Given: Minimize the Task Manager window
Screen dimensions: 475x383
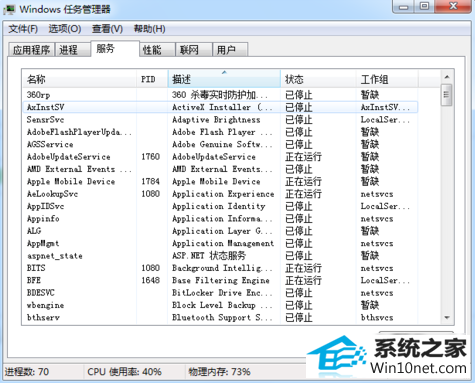Looking at the screenshot, I should (404, 6).
